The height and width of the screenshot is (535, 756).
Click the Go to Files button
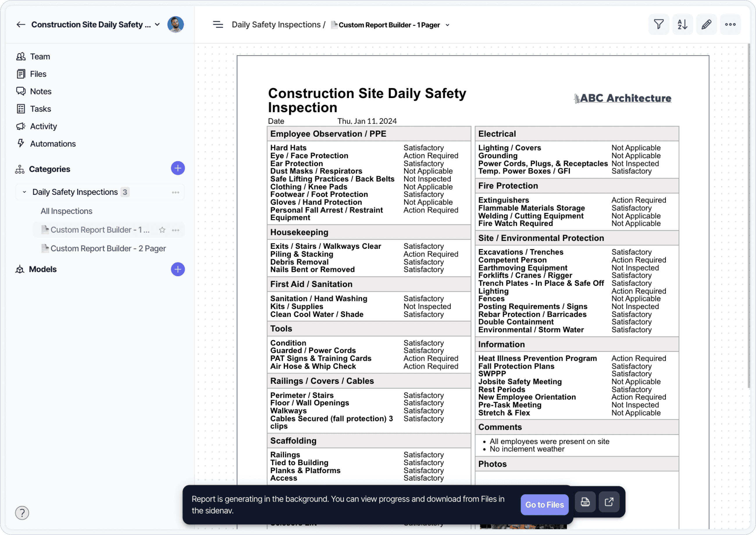pyautogui.click(x=544, y=504)
